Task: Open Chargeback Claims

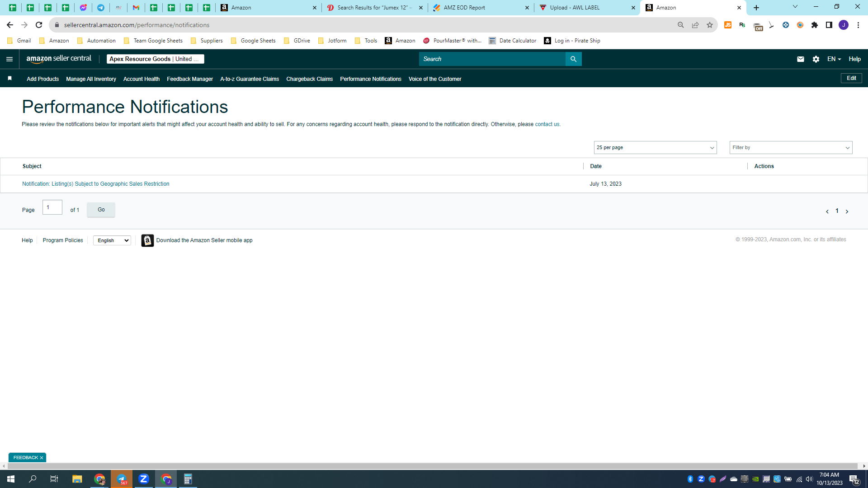Action: point(310,79)
